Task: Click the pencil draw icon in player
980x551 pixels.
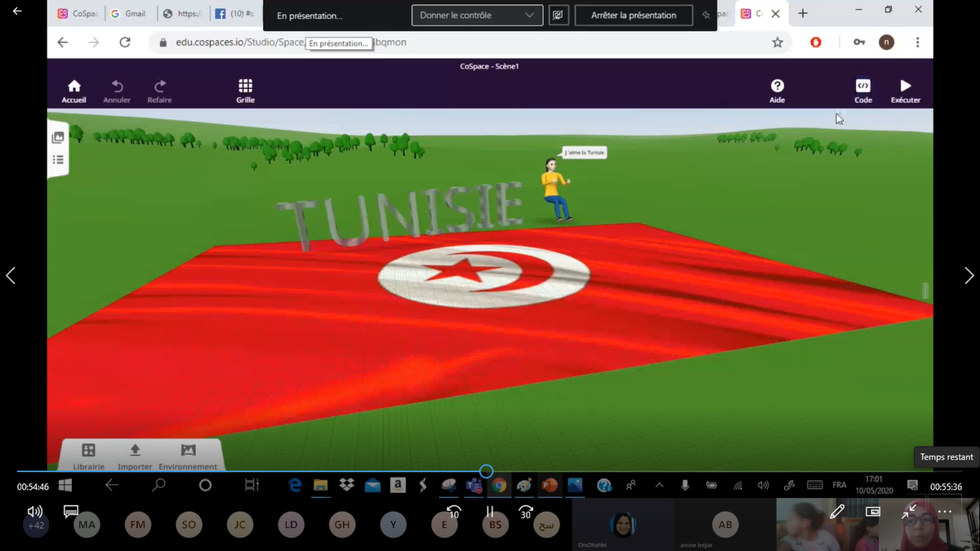Action: [837, 512]
